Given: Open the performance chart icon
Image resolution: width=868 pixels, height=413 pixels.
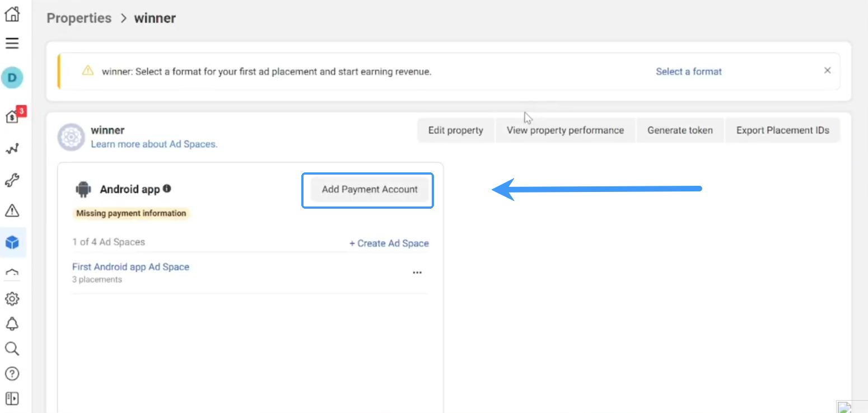Looking at the screenshot, I should 12,149.
